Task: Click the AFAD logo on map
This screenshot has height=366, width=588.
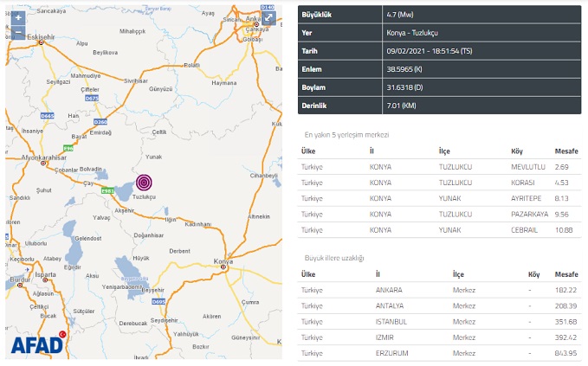Action: point(38,344)
